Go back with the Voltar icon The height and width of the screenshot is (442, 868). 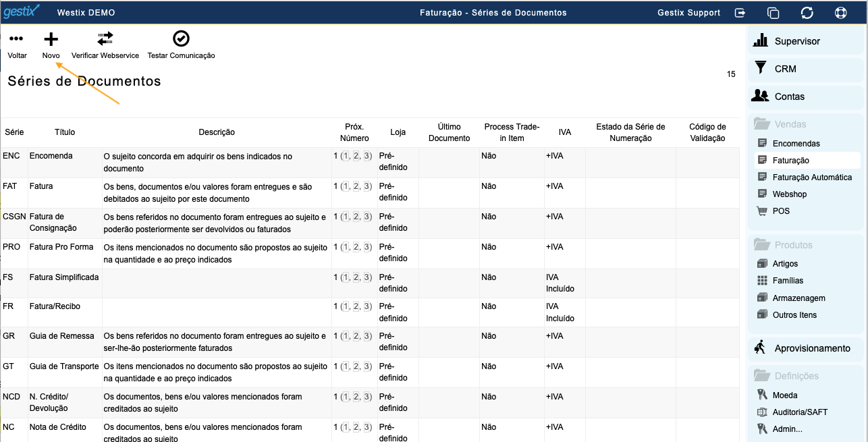point(17,40)
